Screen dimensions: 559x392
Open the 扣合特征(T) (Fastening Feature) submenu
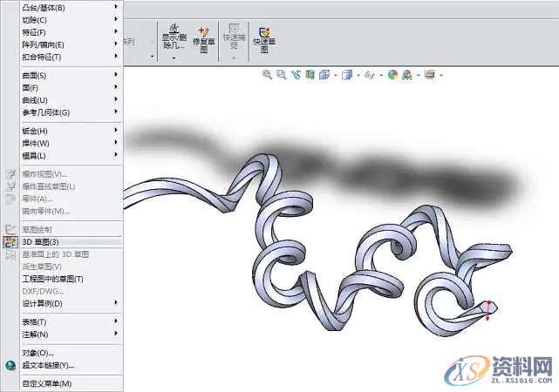pos(71,57)
